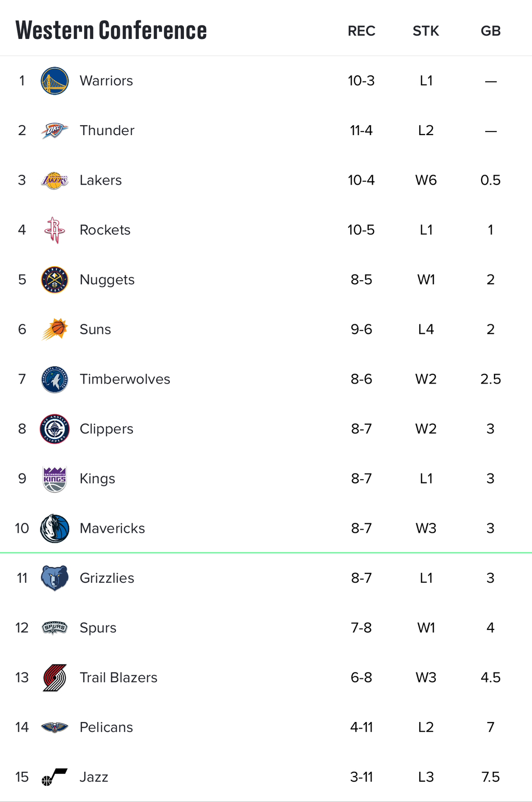Screen dimensions: 532x802
Task: Tap the Timberwolves wolf logo
Action: pos(55,379)
